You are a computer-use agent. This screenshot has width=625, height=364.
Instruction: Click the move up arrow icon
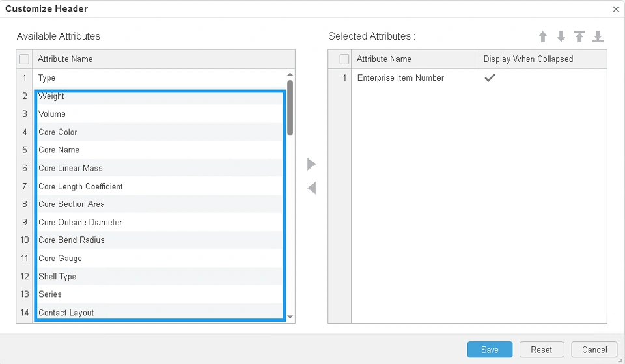543,37
